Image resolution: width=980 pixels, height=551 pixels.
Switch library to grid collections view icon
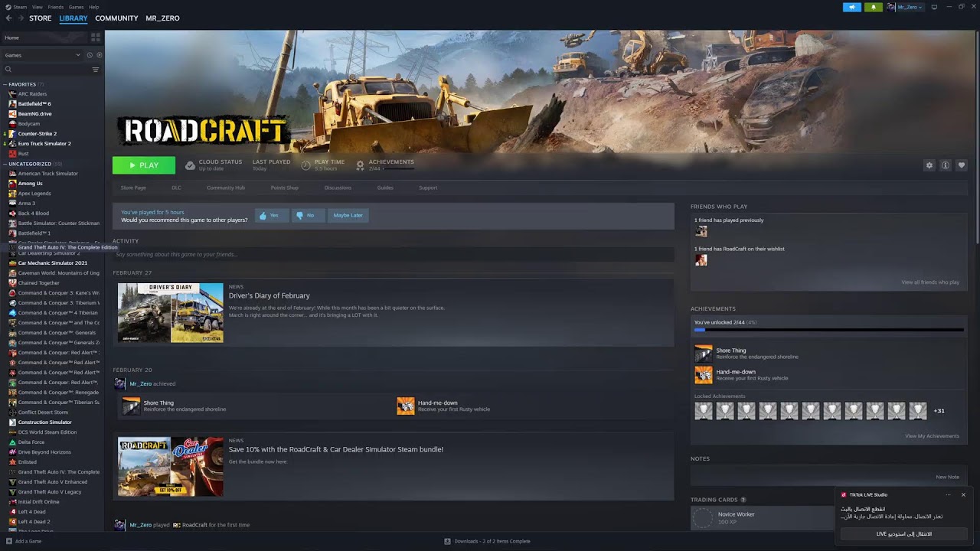pyautogui.click(x=96, y=37)
